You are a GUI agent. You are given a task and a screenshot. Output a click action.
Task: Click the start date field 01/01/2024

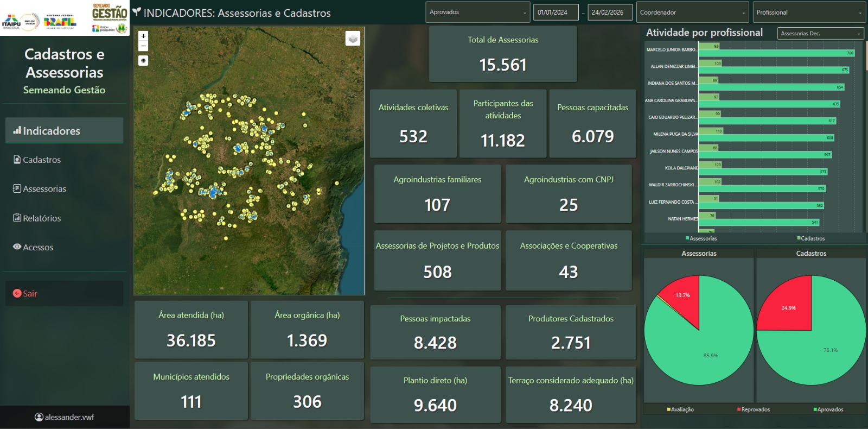pyautogui.click(x=556, y=12)
